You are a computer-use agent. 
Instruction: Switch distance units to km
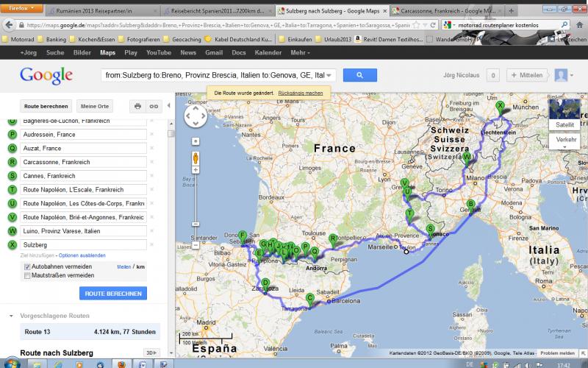point(140,266)
